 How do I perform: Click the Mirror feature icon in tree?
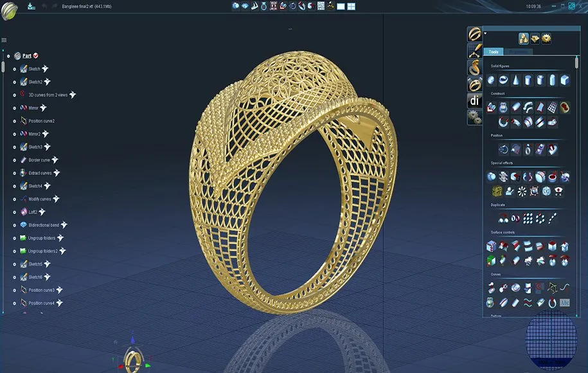point(22,108)
